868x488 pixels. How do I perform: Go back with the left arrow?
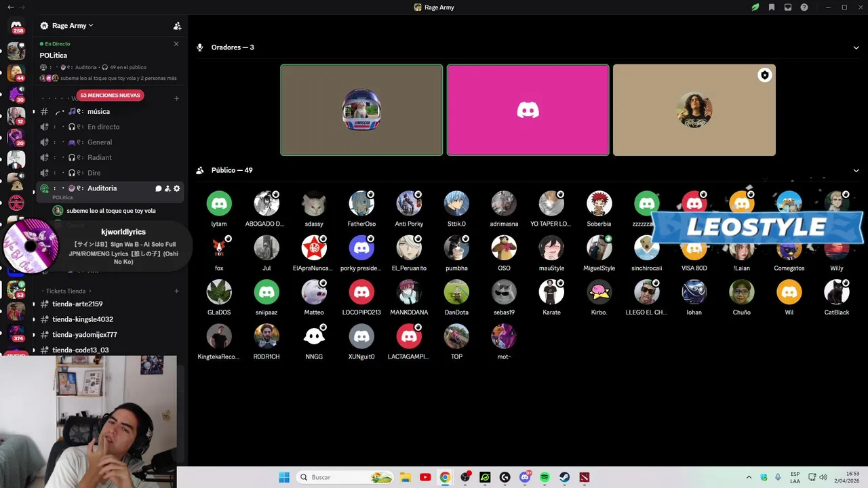(10, 7)
